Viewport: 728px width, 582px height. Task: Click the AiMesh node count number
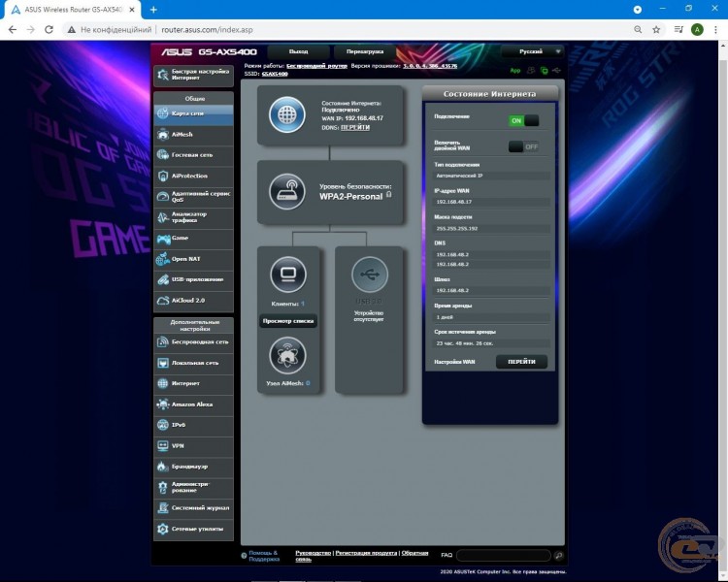(308, 383)
